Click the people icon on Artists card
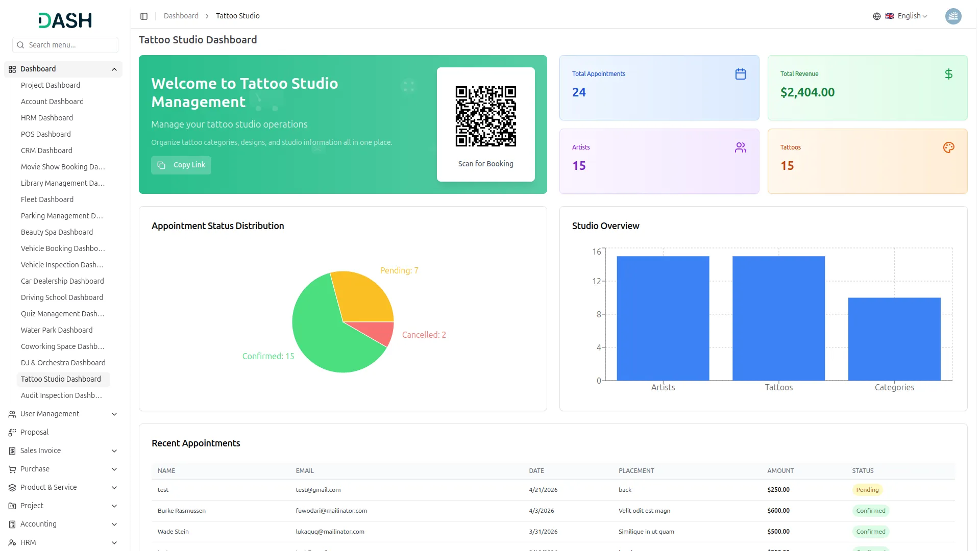 (x=740, y=147)
